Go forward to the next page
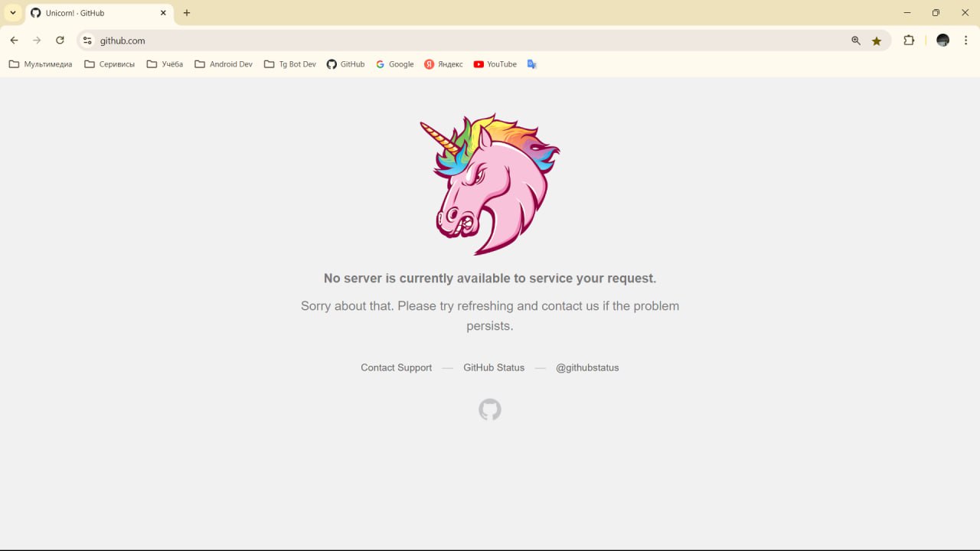 point(37,41)
